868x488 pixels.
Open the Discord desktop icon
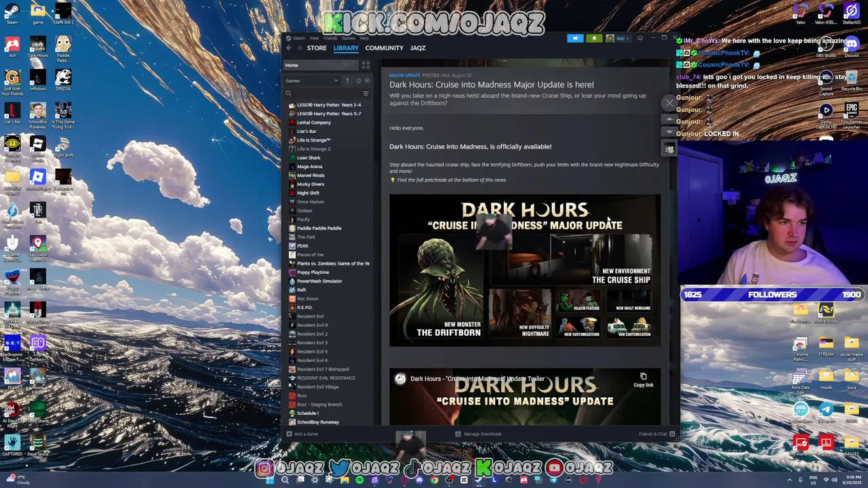[852, 47]
